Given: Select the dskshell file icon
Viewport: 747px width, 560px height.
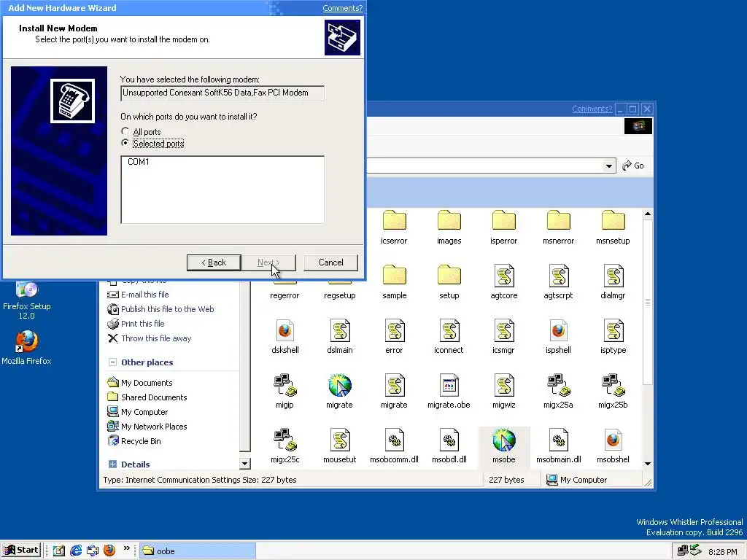Looking at the screenshot, I should (x=285, y=337).
